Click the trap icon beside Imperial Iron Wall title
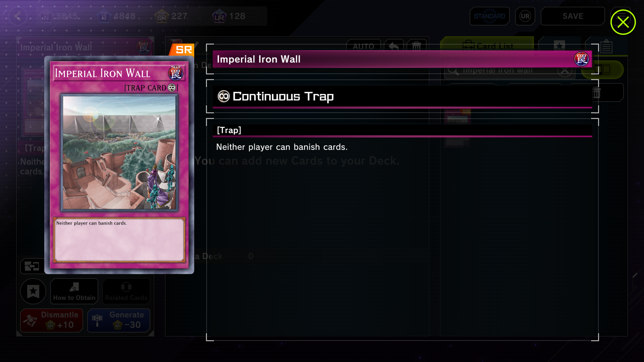The height and width of the screenshot is (362, 644). pyautogui.click(x=581, y=59)
